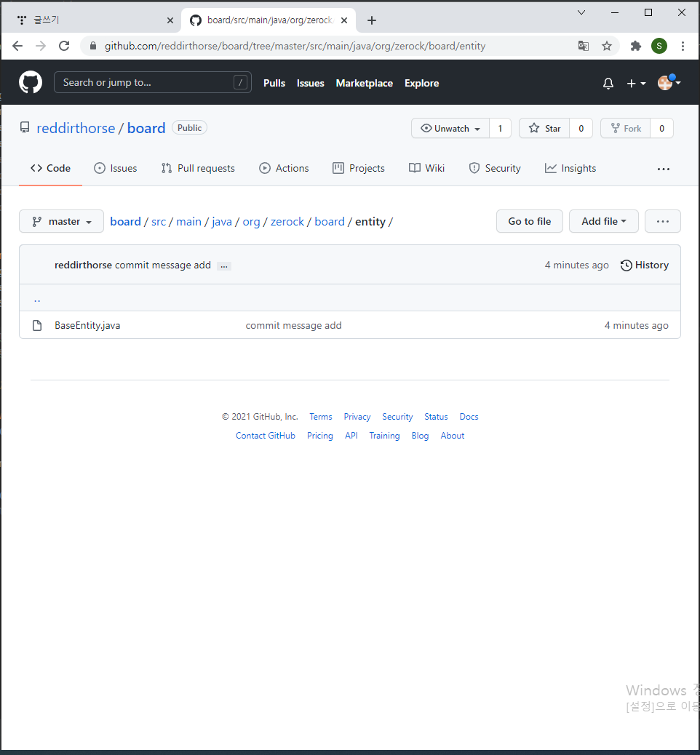Viewport: 700px width, 755px height.
Task: Open BaseEntity.java file
Action: click(87, 325)
